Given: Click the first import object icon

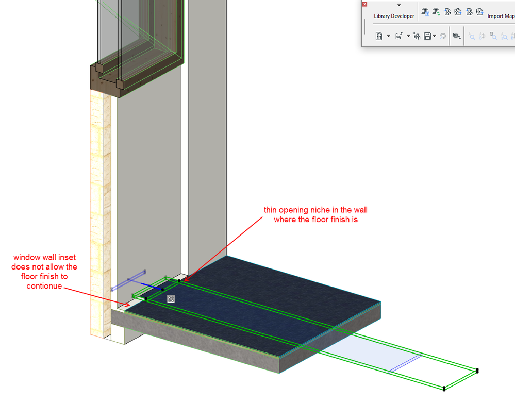Looking at the screenshot, I should [x=447, y=12].
